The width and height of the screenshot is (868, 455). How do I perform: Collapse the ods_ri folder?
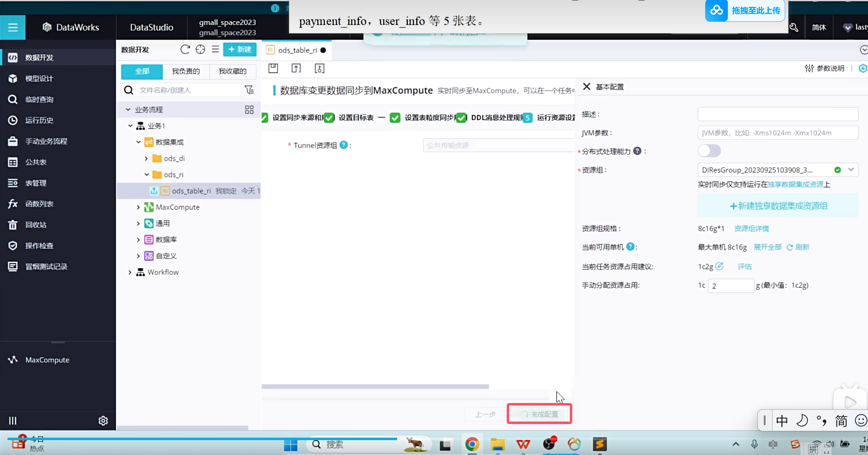pos(147,175)
